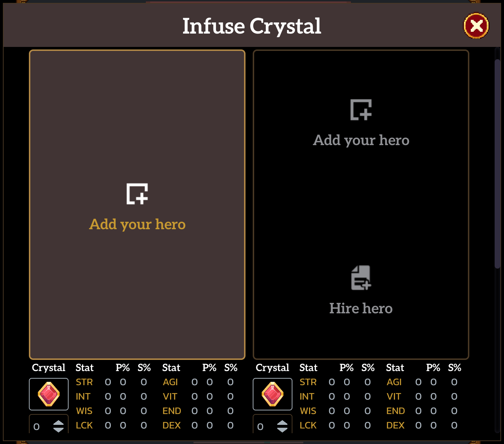Screen dimensions: 504x444
Task: Close the Infuse Crystal dialog
Action: (476, 26)
